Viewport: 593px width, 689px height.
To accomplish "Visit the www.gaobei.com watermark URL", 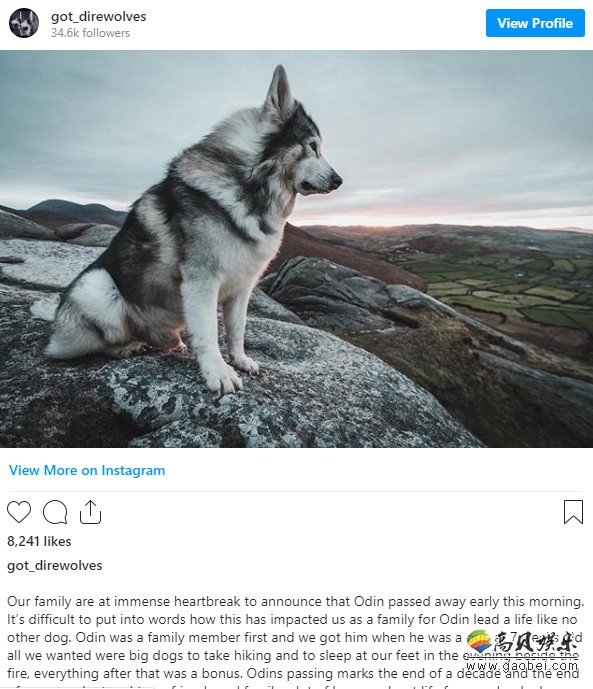I will [x=522, y=665].
